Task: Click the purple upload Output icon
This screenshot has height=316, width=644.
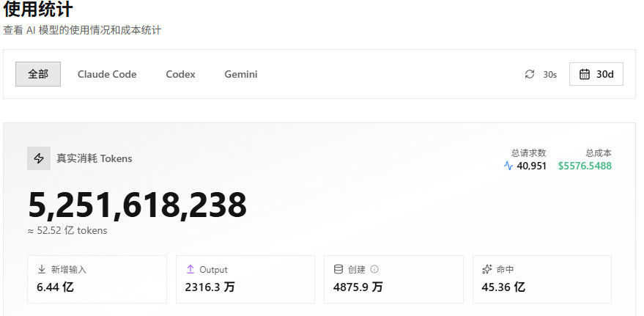Action: 190,269
